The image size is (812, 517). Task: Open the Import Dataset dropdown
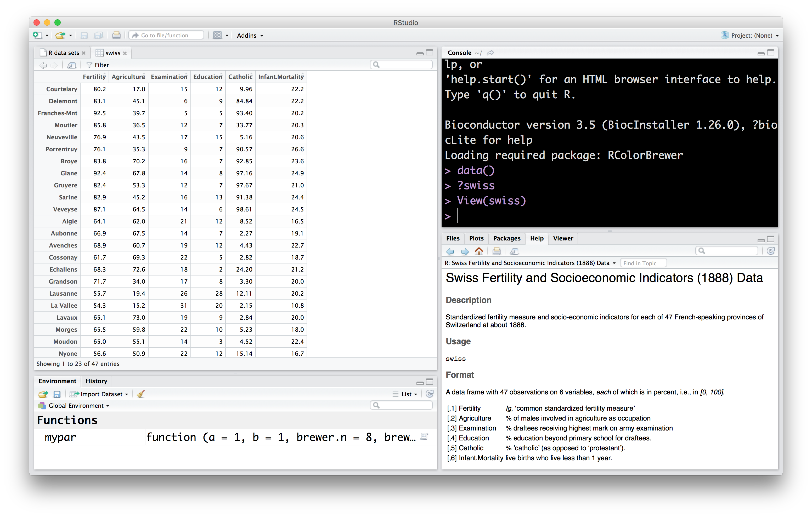(99, 394)
